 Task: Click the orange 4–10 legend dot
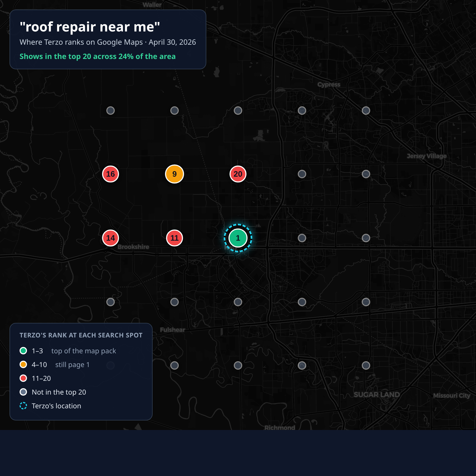coord(23,364)
